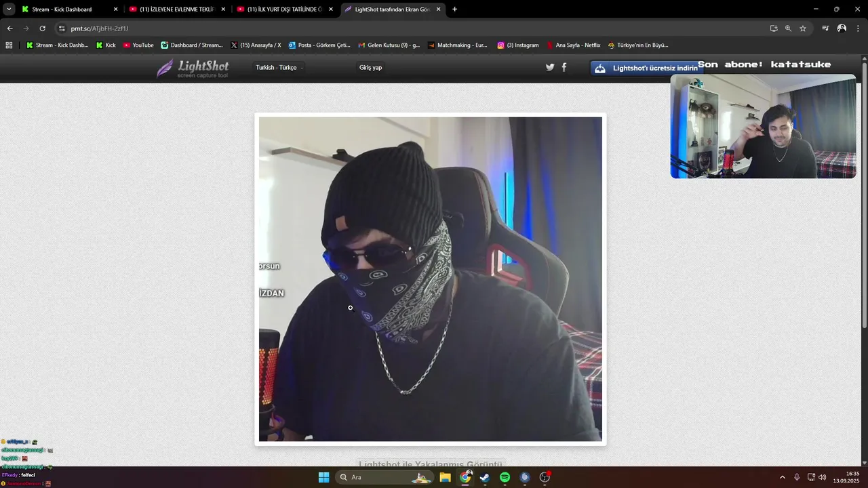Screen dimensions: 868x488
Task: Open the (3) Instagram bookmark
Action: tap(518, 45)
